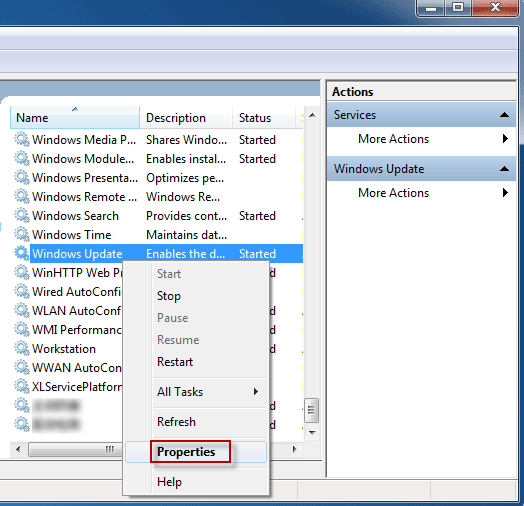Sort the list by Description column header

tap(186, 118)
